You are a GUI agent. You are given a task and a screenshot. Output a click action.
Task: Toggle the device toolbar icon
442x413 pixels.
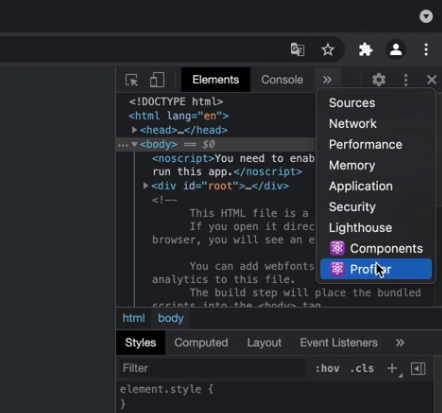pyautogui.click(x=157, y=80)
